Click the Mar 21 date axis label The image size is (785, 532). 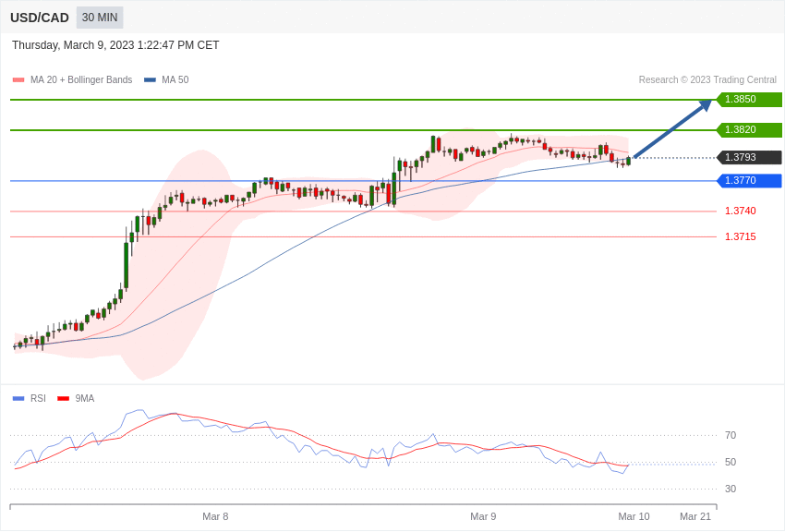pyautogui.click(x=695, y=516)
